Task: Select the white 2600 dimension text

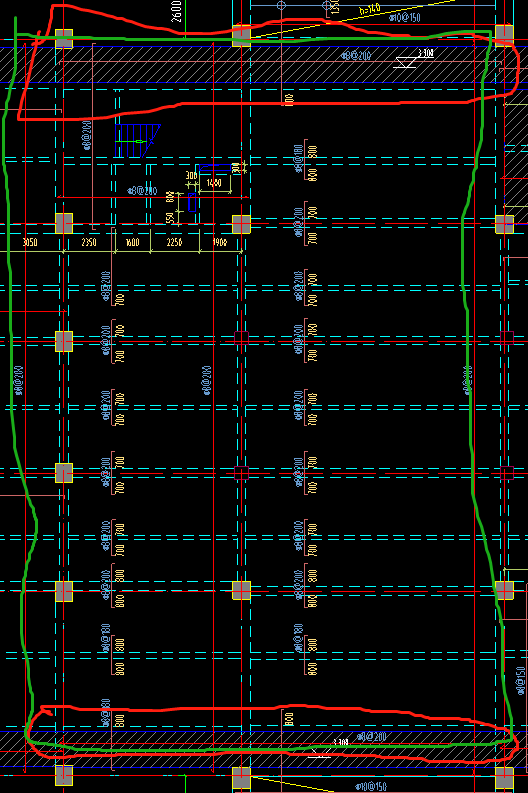Action: pyautogui.click(x=175, y=10)
